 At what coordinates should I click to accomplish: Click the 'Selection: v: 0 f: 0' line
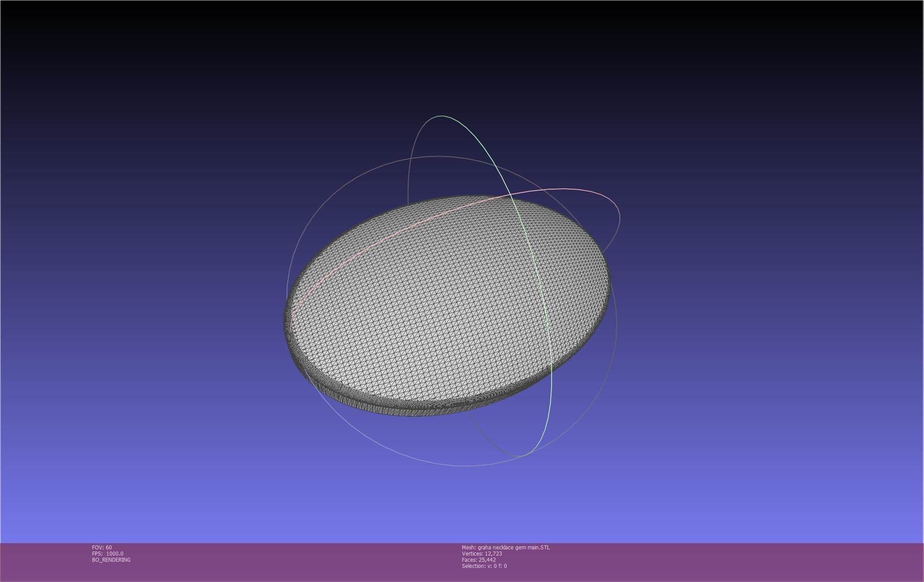tap(484, 566)
